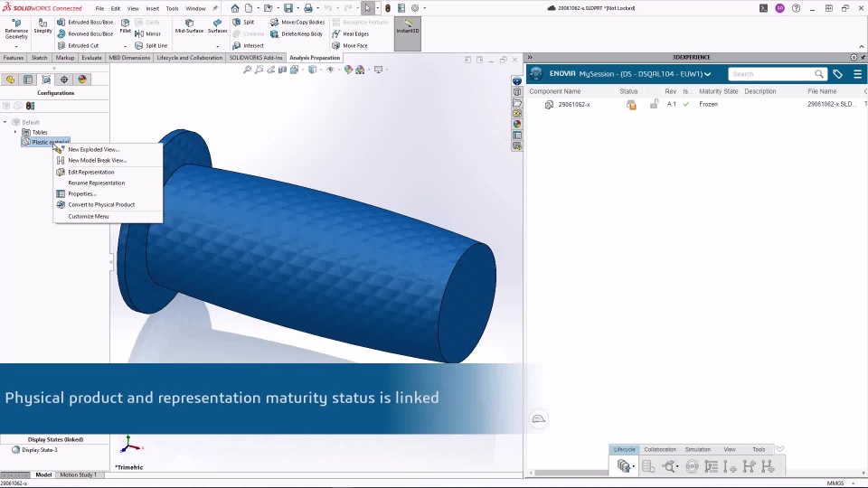Click the Mirror tool
The height and width of the screenshot is (488, 868).
click(147, 33)
